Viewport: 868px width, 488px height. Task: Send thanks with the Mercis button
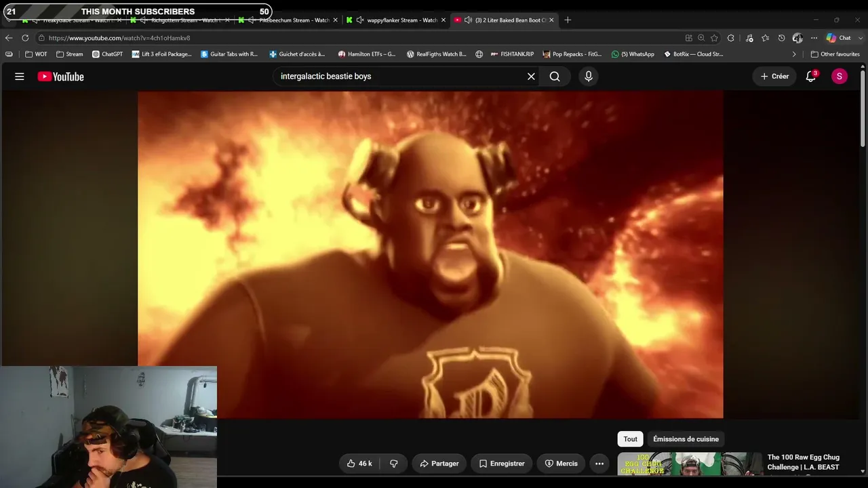pyautogui.click(x=561, y=464)
